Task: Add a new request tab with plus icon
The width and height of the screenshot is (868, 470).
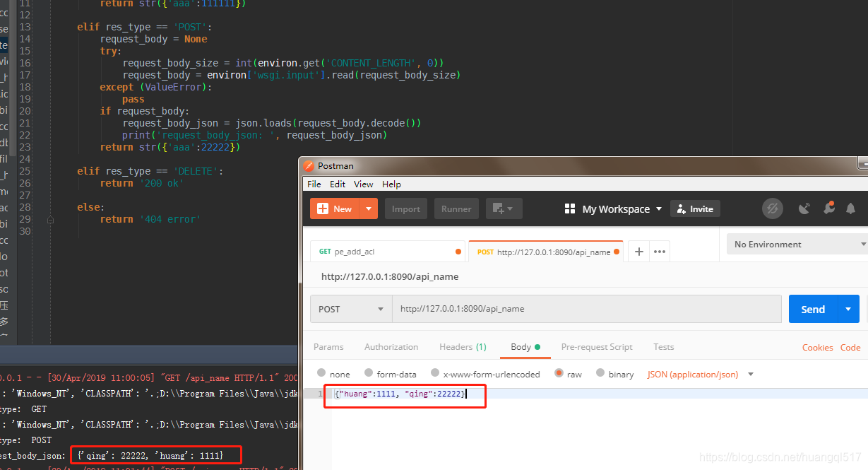Action: 638,252
